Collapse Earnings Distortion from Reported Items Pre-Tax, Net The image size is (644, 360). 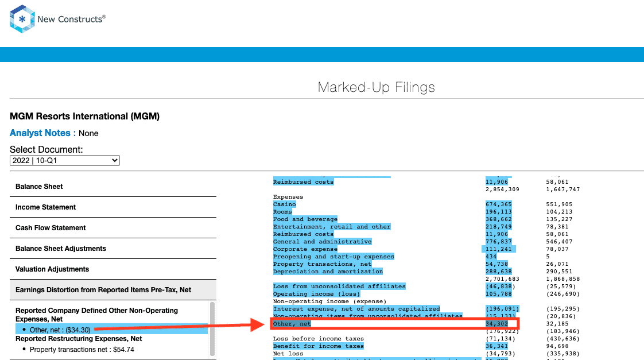[113, 290]
